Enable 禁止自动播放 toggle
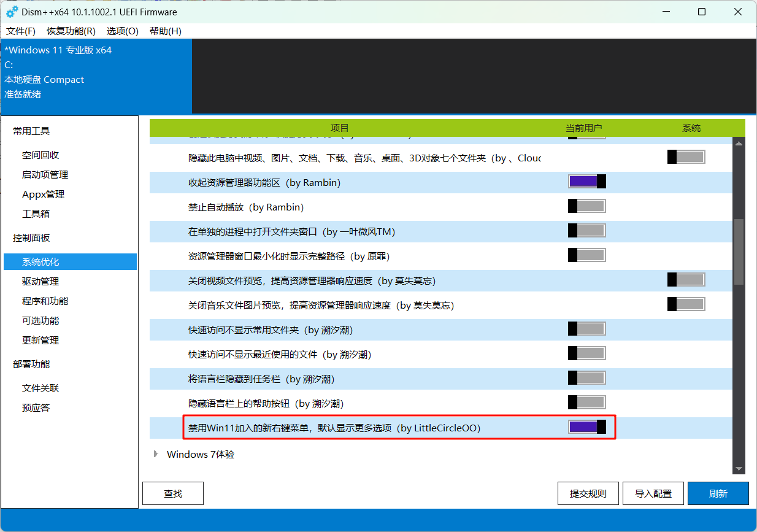The width and height of the screenshot is (757, 532). pyautogui.click(x=587, y=206)
